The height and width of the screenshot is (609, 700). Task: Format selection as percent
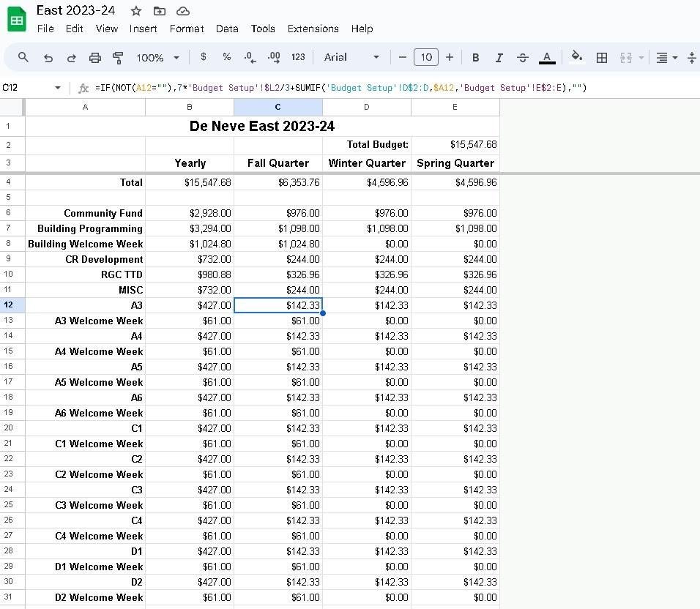coord(226,57)
